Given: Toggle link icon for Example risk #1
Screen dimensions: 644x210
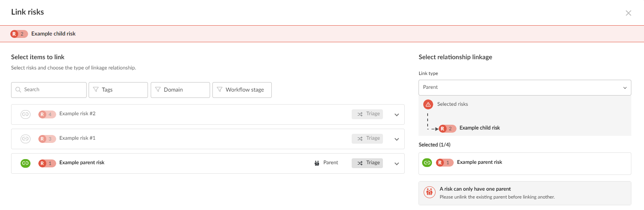Looking at the screenshot, I should point(25,139).
